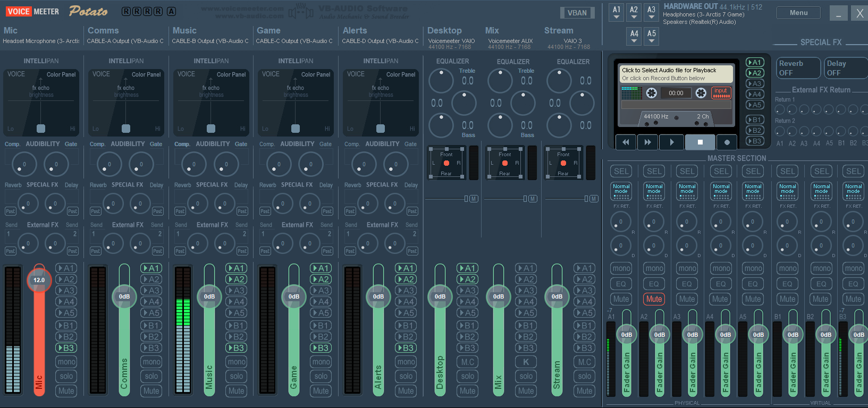This screenshot has width=868, height=408.
Task: Set the A4 master bus to mono
Action: 720,268
